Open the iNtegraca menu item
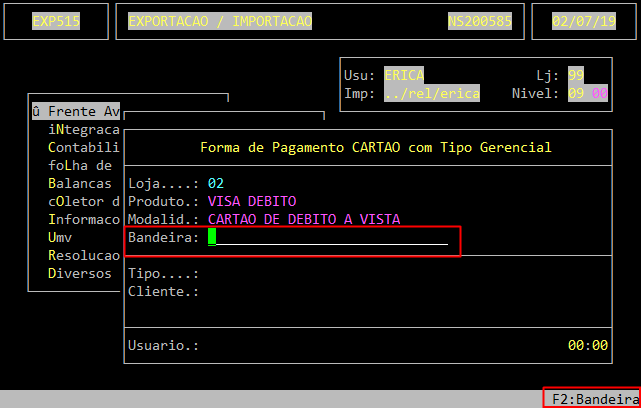This screenshot has width=641, height=408. [84, 129]
